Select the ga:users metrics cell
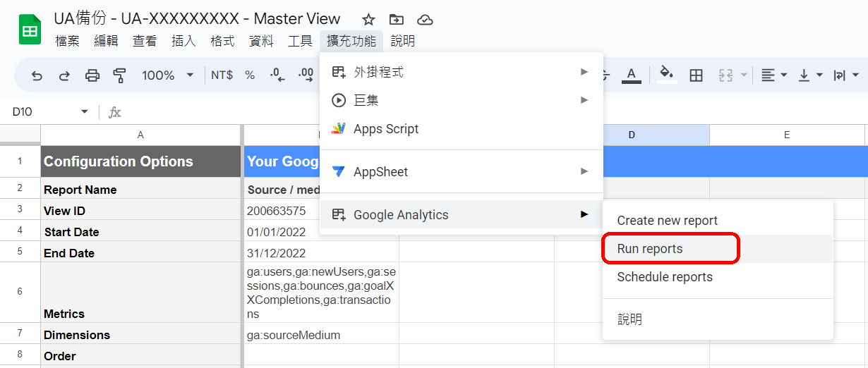This screenshot has height=368, width=868. pyautogui.click(x=321, y=292)
